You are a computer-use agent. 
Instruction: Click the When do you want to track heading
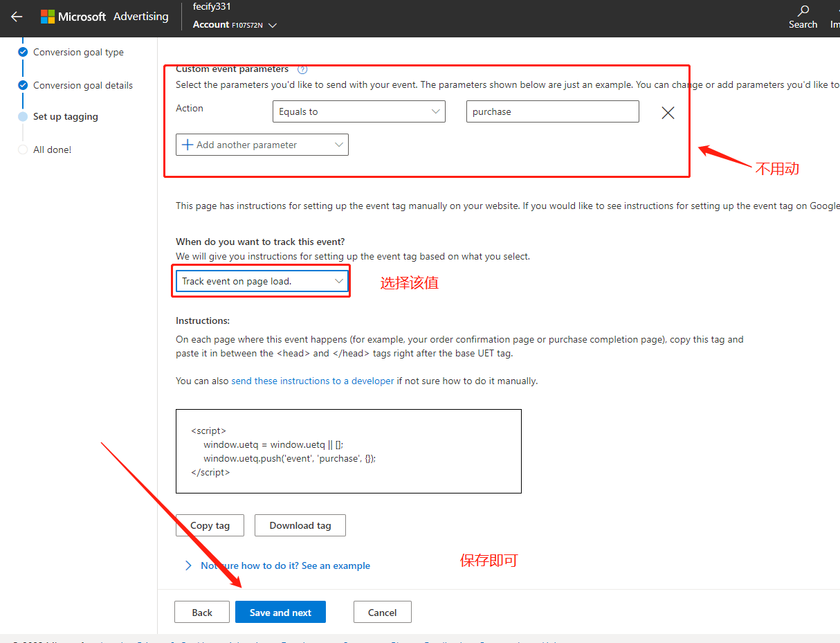coord(260,242)
